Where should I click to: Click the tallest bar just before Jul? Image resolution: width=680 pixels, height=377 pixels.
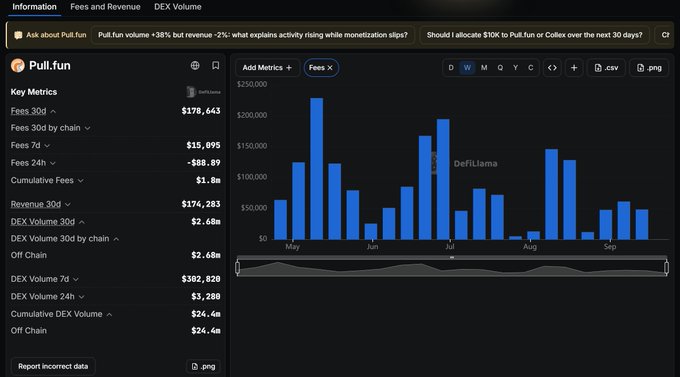443,179
